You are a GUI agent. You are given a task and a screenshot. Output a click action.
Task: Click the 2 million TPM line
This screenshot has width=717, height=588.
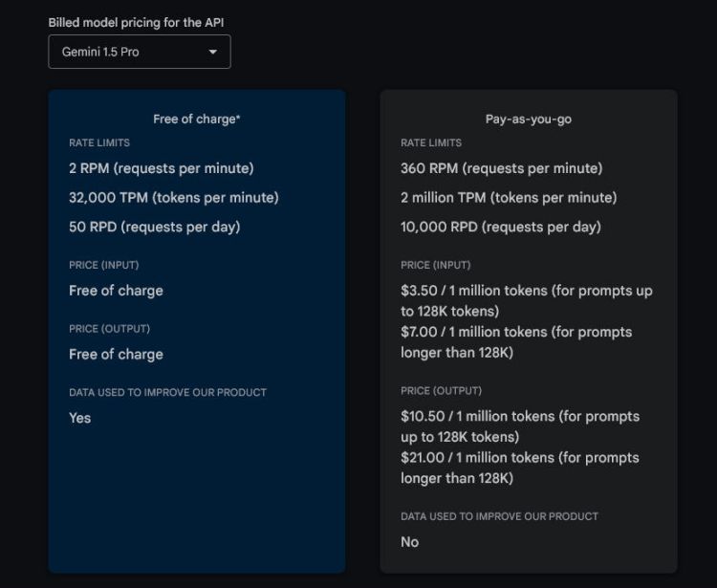[x=509, y=198]
